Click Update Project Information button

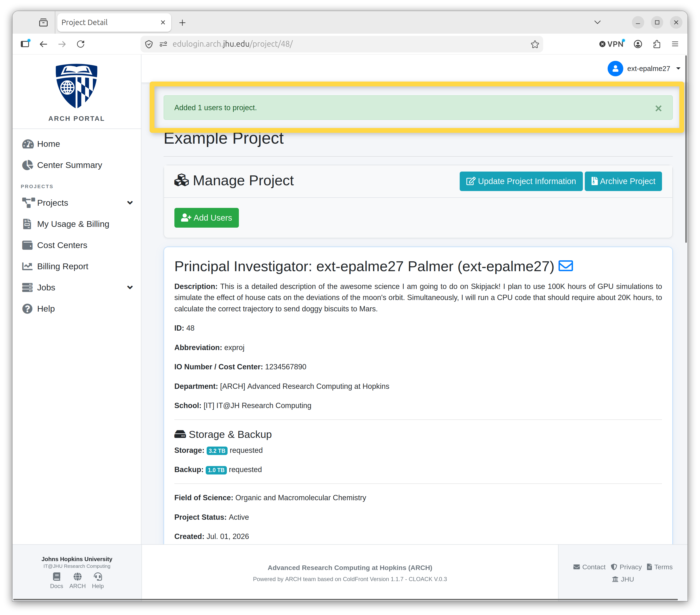coord(521,181)
